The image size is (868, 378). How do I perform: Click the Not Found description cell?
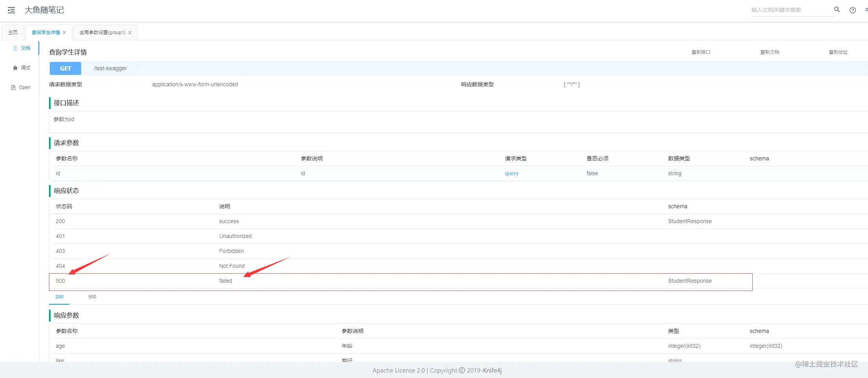click(x=232, y=266)
